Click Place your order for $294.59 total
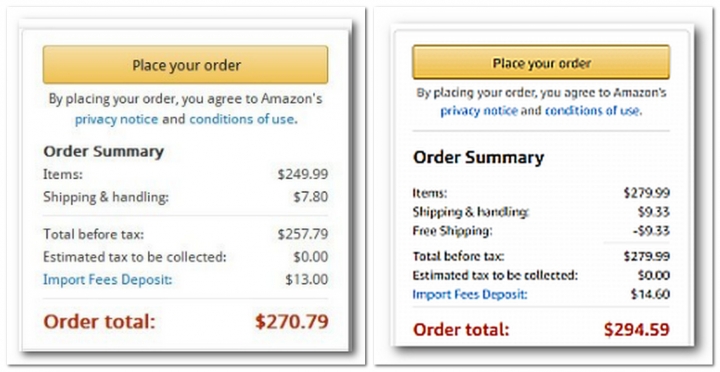This screenshot has height=372, width=720. (x=541, y=62)
